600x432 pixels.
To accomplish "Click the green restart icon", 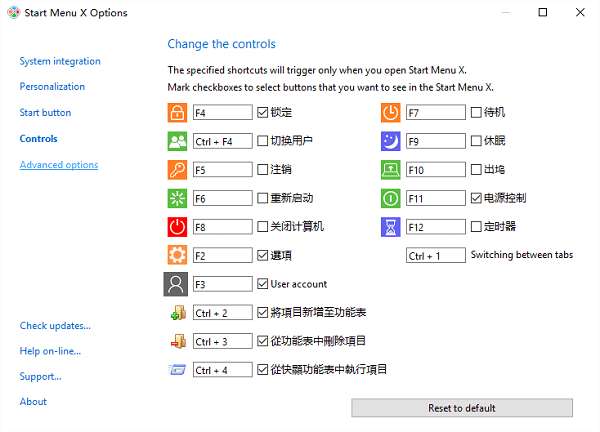I will (x=178, y=198).
